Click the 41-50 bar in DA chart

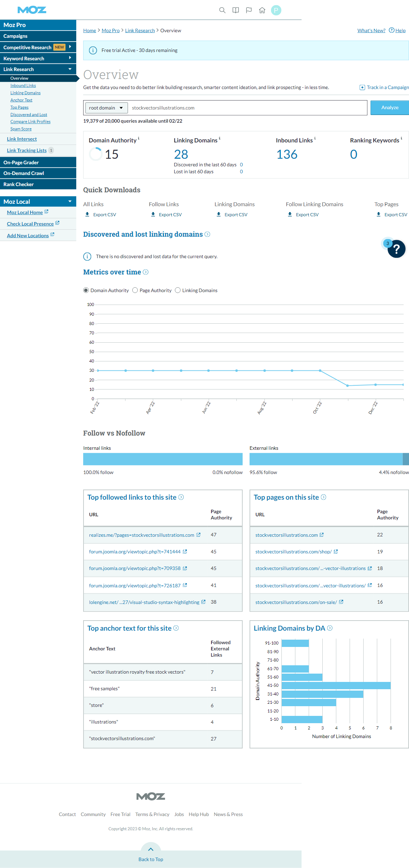point(336,685)
